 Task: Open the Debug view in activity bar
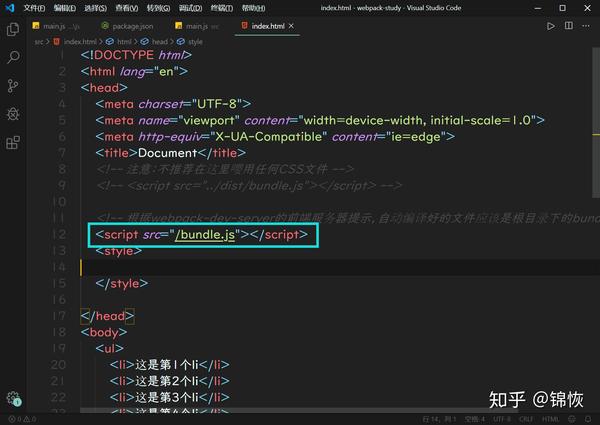tap(13, 114)
